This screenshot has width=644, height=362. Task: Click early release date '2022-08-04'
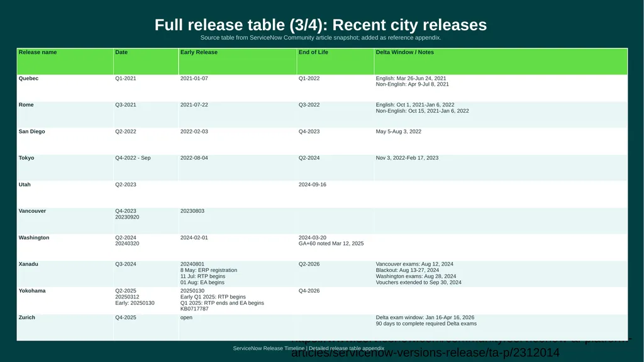tap(194, 158)
